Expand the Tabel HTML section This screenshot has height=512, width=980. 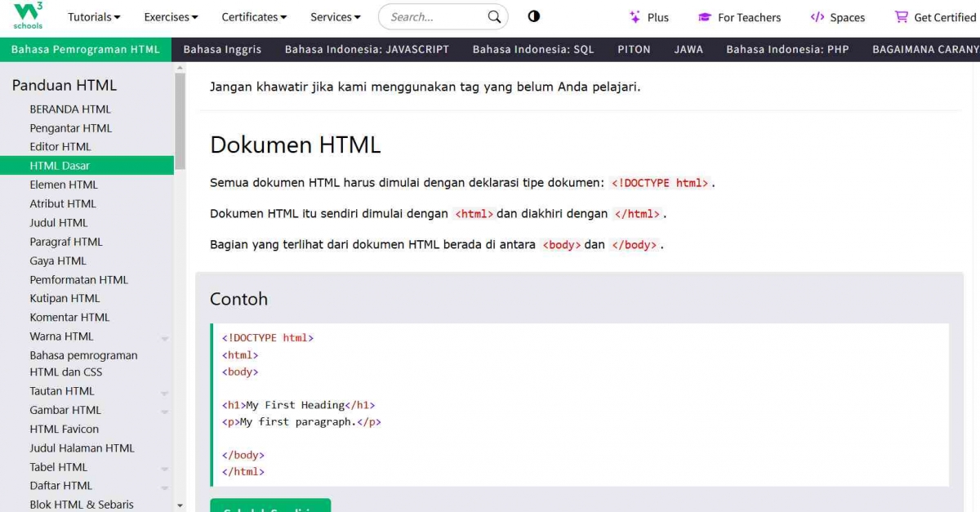click(165, 467)
